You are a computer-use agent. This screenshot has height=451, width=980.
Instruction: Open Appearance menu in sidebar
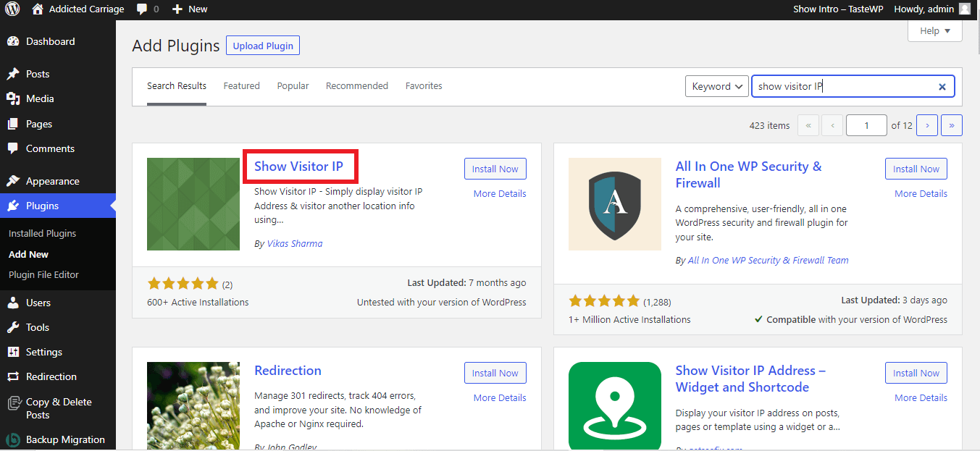click(x=52, y=181)
